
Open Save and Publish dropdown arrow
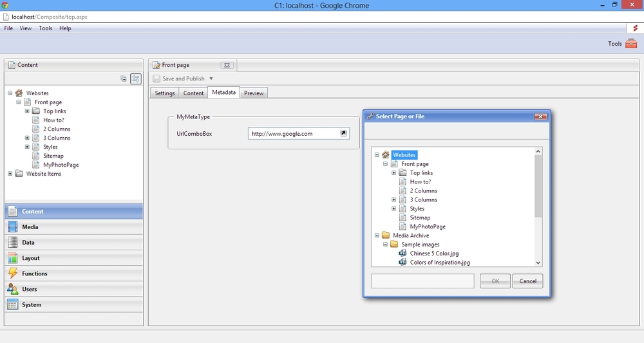click(x=211, y=79)
